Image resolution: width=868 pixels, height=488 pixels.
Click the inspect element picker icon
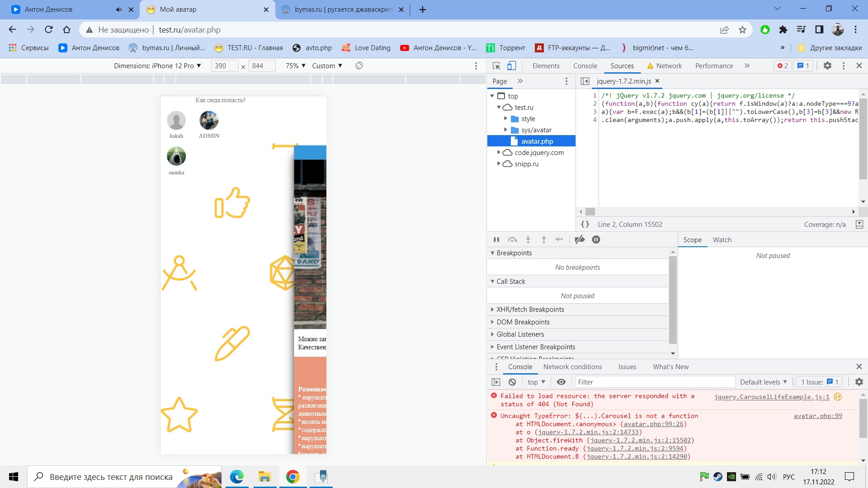coord(496,66)
